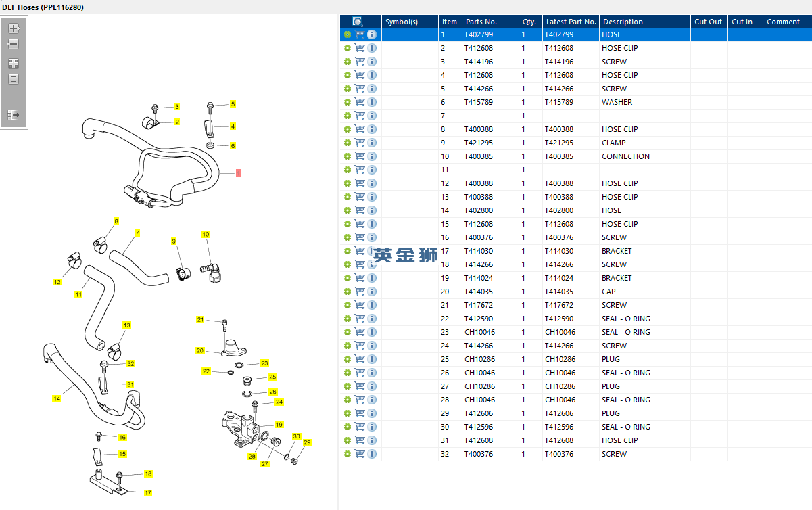Zoom in on the parts diagram
Screen dimensions: 812x510
point(14,28)
